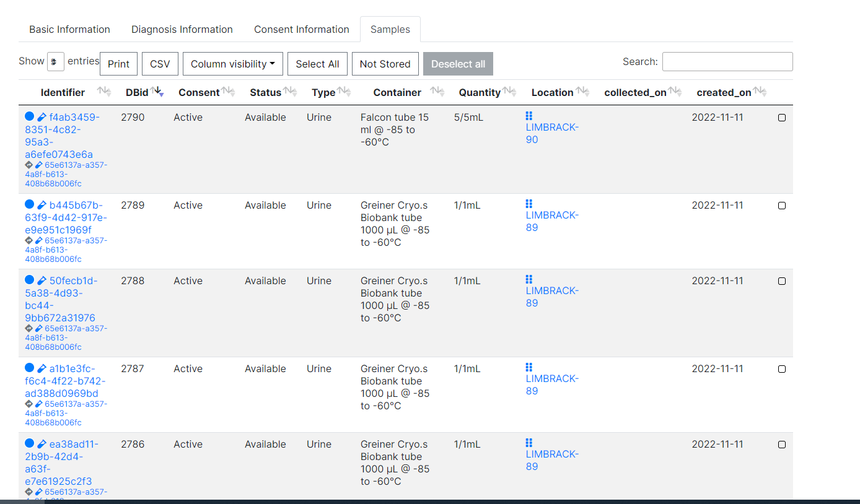Viewport: 860px width, 504px height.
Task: Click the rack grid icon on the a1b1e3fc row
Action: coord(529,367)
